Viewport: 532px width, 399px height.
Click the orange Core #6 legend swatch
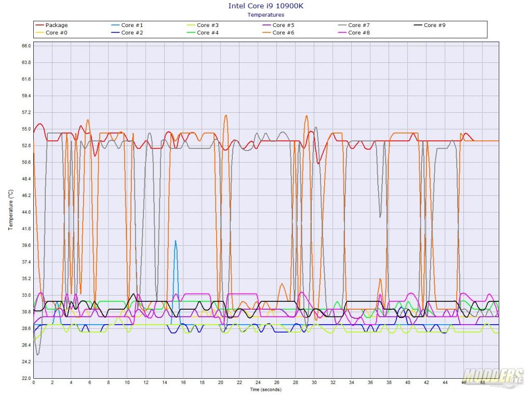(x=266, y=33)
